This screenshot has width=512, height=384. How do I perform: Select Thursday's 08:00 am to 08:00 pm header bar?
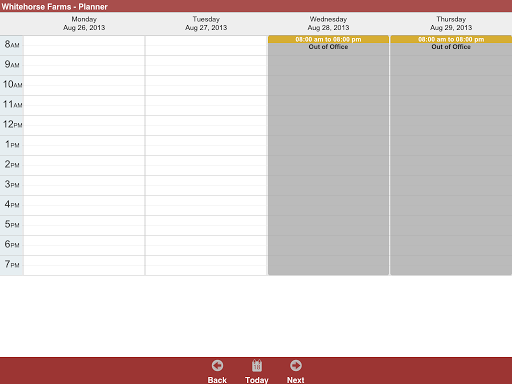(x=451, y=39)
